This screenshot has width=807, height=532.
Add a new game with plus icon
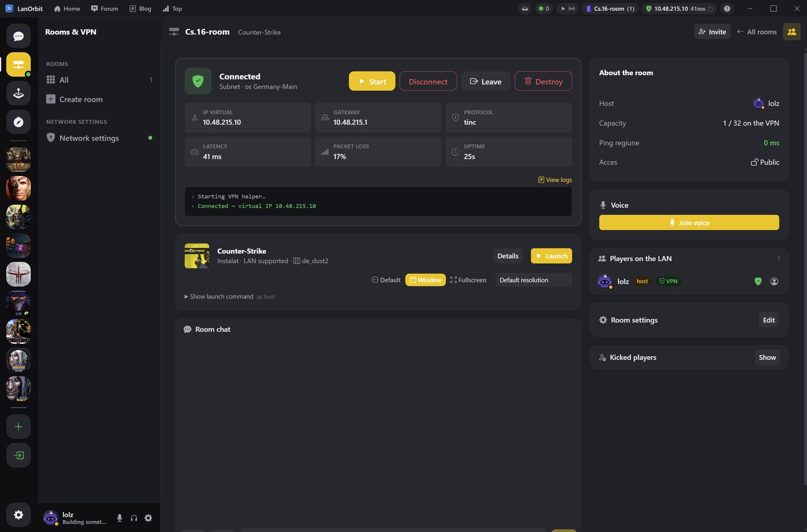tap(18, 427)
